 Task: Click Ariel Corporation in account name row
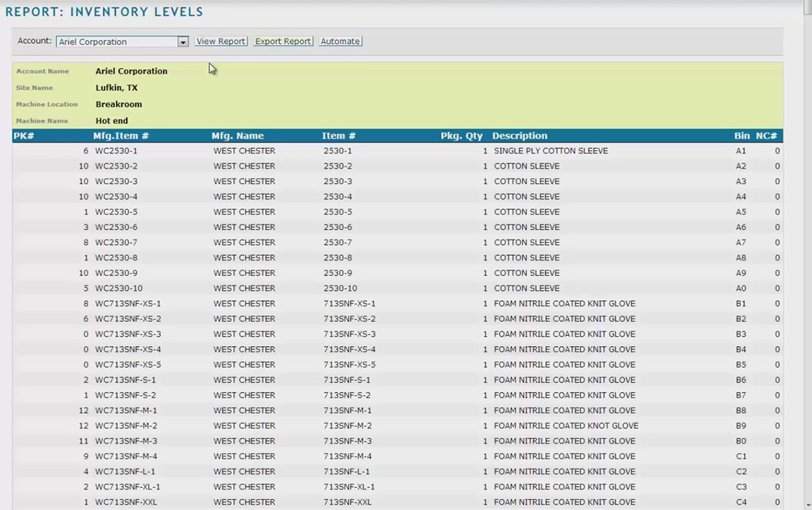coord(131,71)
